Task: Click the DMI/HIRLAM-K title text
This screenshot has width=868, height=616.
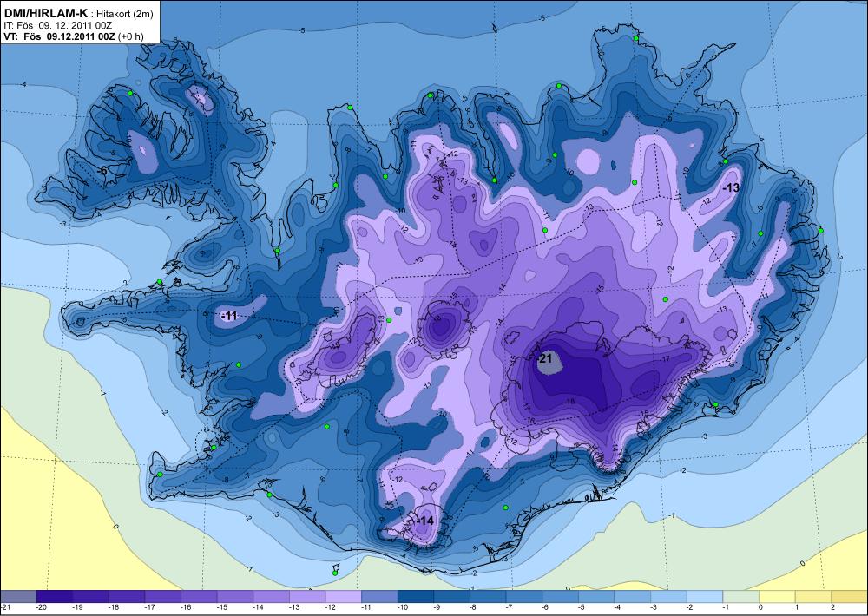Action: point(45,14)
